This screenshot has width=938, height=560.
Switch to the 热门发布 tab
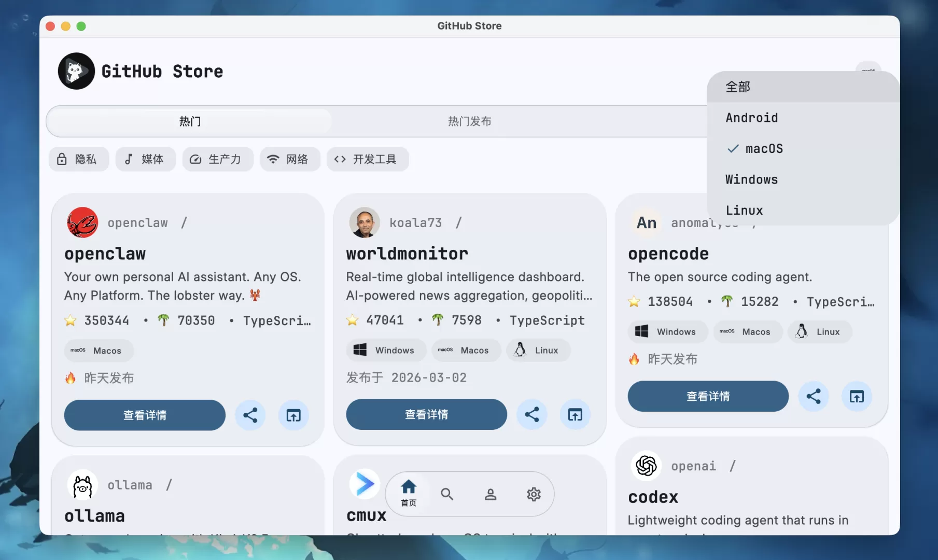pos(469,121)
